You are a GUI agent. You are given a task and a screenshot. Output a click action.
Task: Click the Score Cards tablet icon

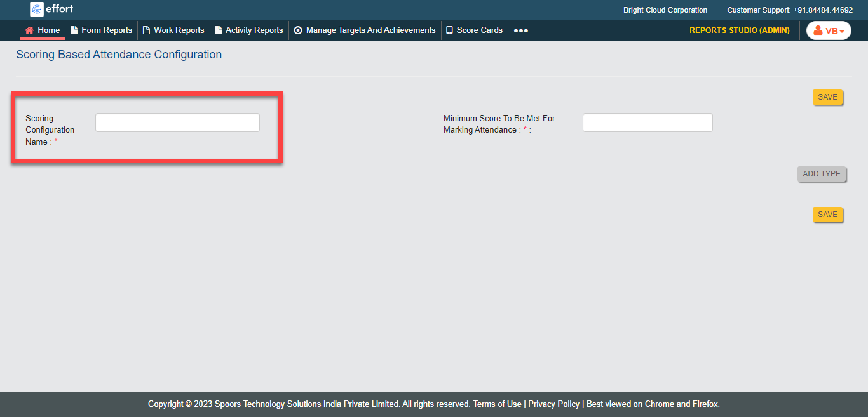point(449,30)
